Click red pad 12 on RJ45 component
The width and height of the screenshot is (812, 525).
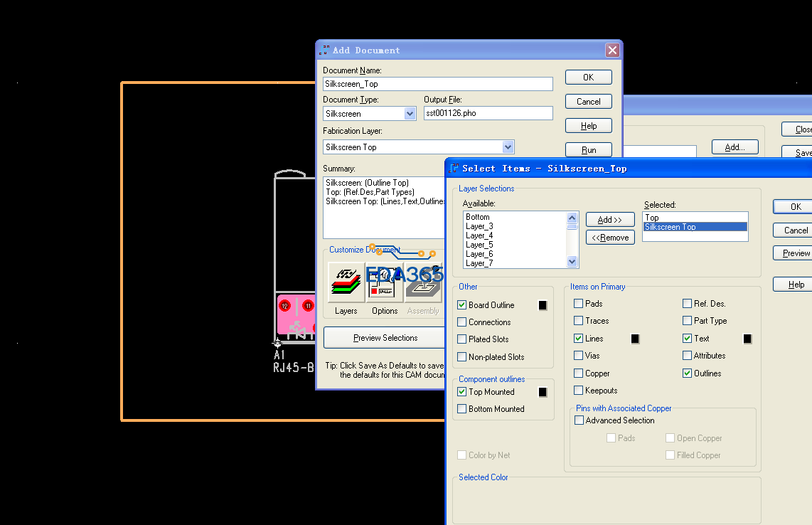click(x=284, y=306)
